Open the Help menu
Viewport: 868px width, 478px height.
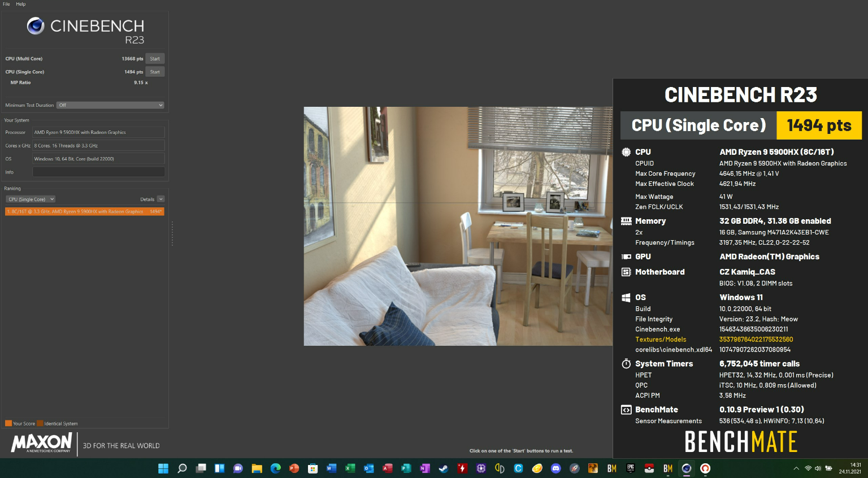pyautogui.click(x=20, y=4)
